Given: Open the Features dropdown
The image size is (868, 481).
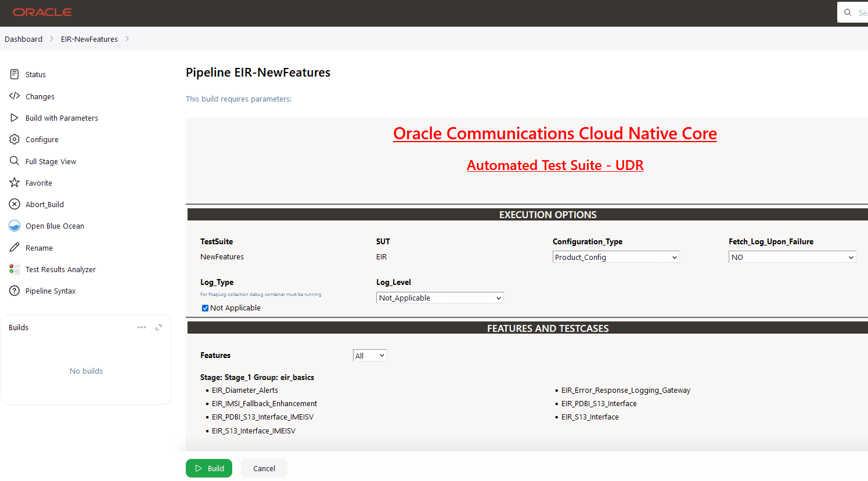Looking at the screenshot, I should [x=370, y=356].
